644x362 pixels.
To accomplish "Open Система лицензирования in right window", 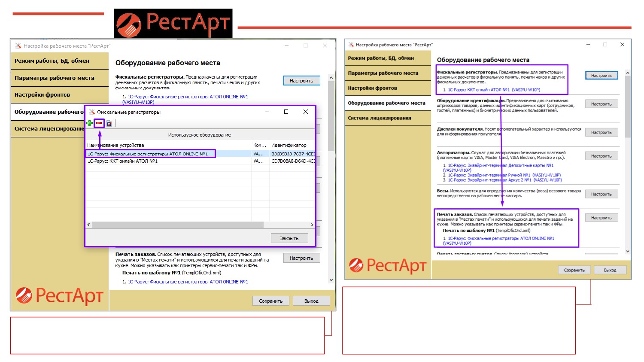I will click(388, 118).
